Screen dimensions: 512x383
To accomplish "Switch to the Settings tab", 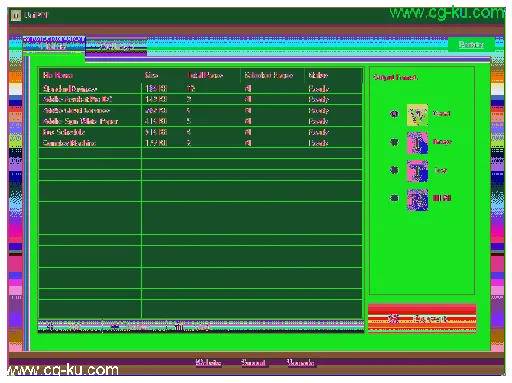I will [x=116, y=47].
